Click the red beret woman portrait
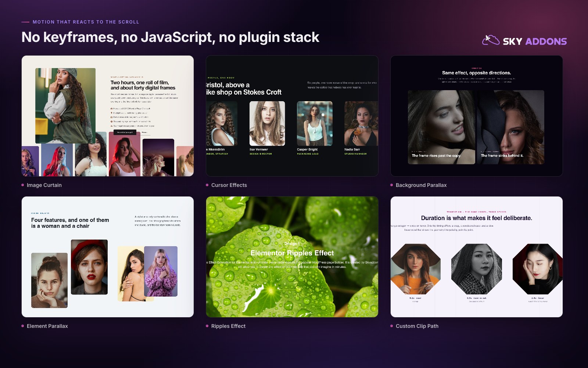The image size is (588, 368). coord(89,267)
